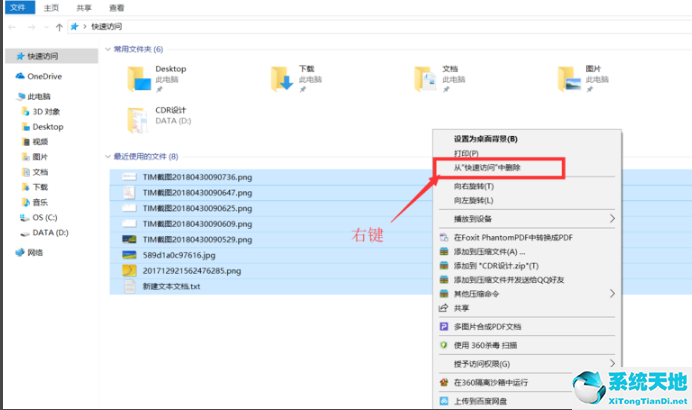The height and width of the screenshot is (410, 692).
Task: Select the 文档 frequent folder icon
Action: [425, 79]
